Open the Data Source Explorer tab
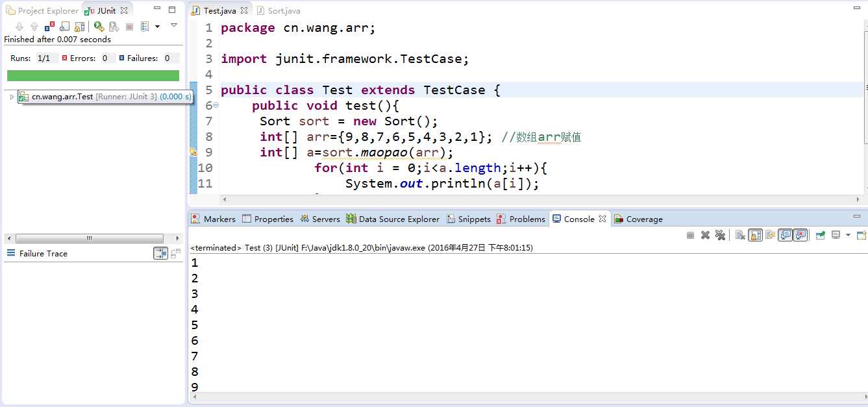Image resolution: width=868 pixels, height=407 pixels. click(x=393, y=219)
